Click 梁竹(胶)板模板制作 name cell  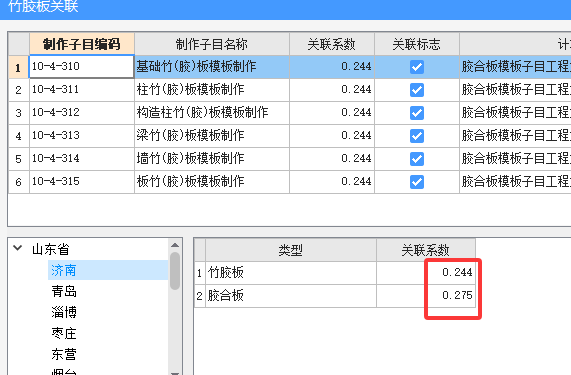coord(212,136)
